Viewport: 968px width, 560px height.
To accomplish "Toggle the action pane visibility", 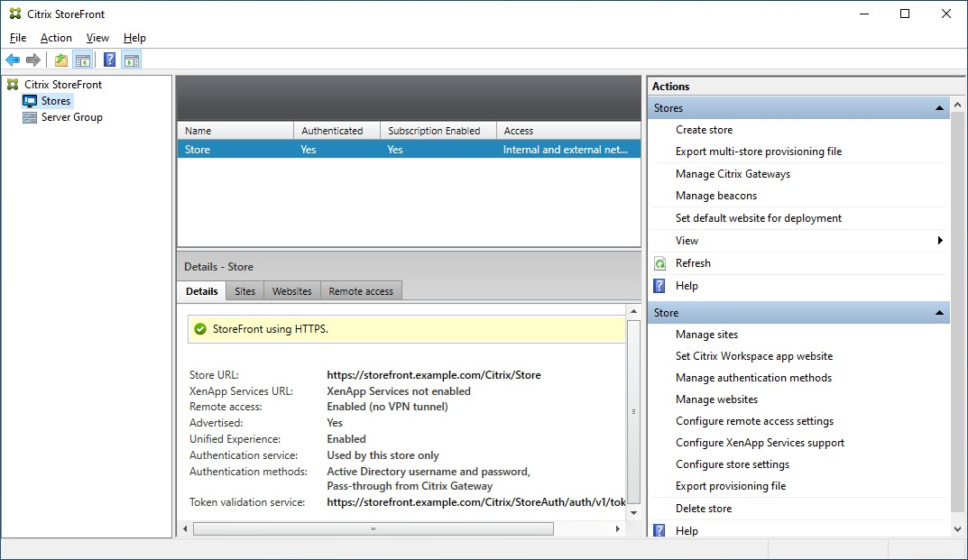I will point(132,60).
